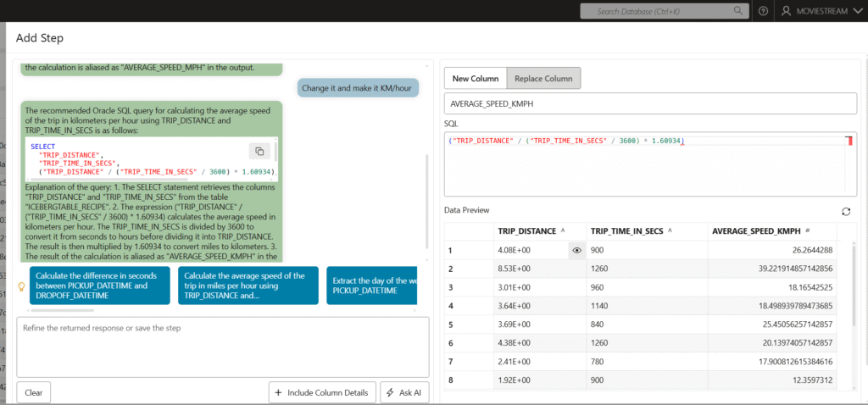Copy the suggested SQL query code
This screenshot has height=405, width=868.
[257, 152]
